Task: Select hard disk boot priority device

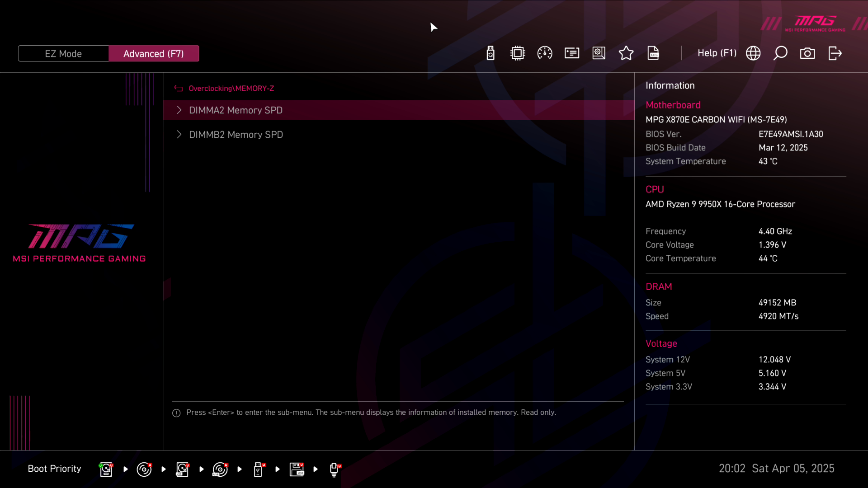Action: click(x=106, y=469)
